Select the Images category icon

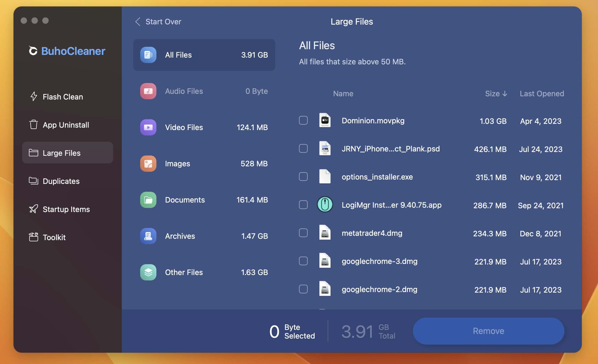pos(148,164)
